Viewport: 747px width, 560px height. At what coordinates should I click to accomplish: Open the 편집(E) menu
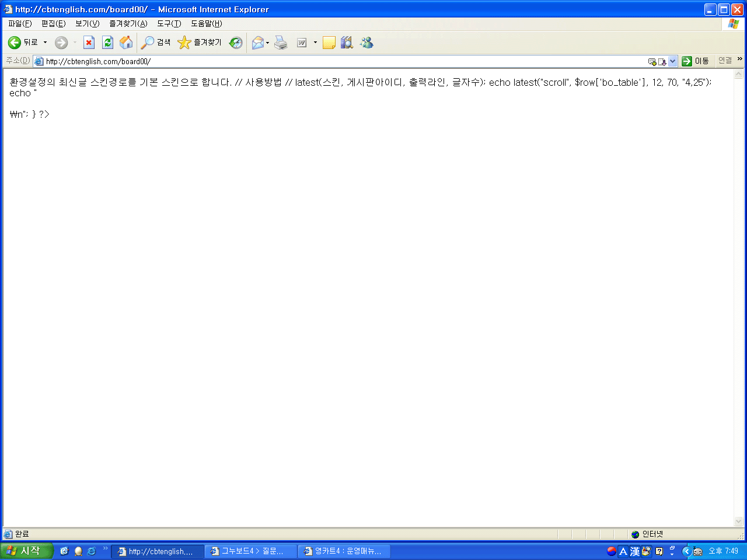54,24
